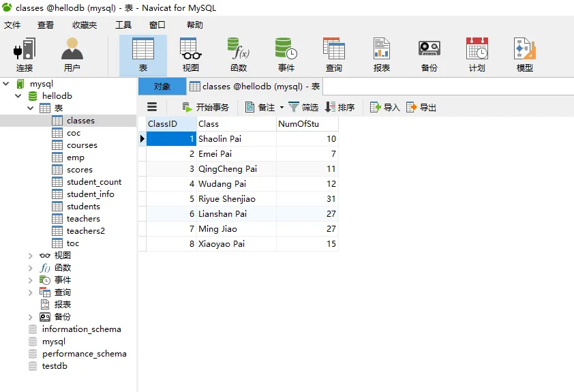Select the emp table in tree
This screenshot has width=574, height=392.
pos(76,157)
